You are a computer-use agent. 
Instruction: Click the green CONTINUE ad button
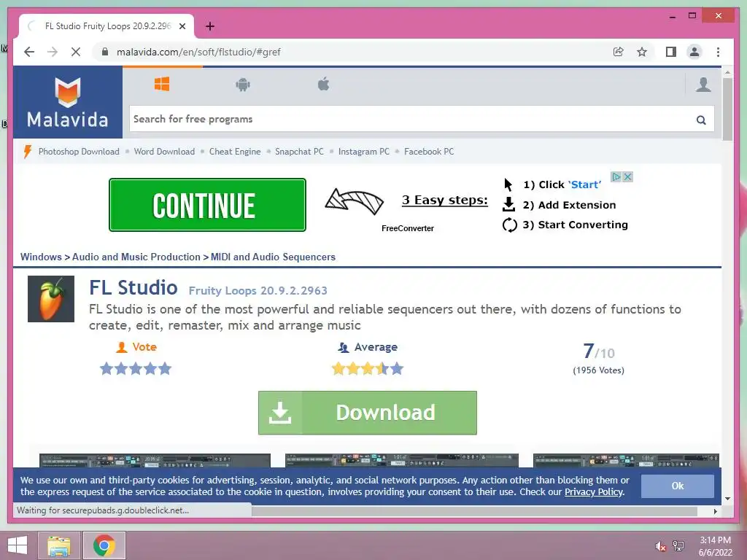(207, 205)
